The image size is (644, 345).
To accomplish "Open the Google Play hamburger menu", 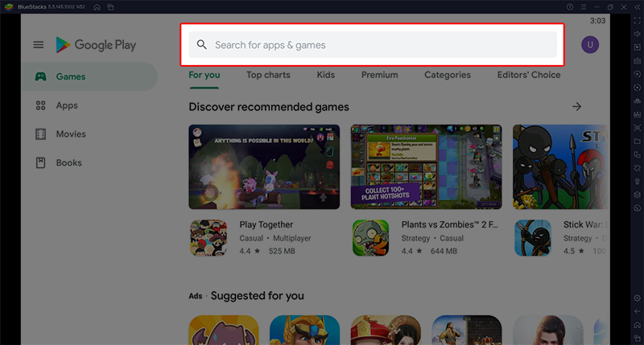I will point(38,45).
